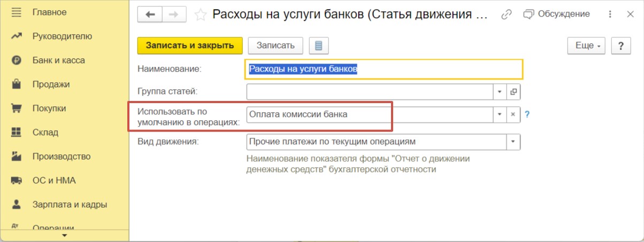Go to Продажи section
644x242 pixels.
tap(51, 84)
